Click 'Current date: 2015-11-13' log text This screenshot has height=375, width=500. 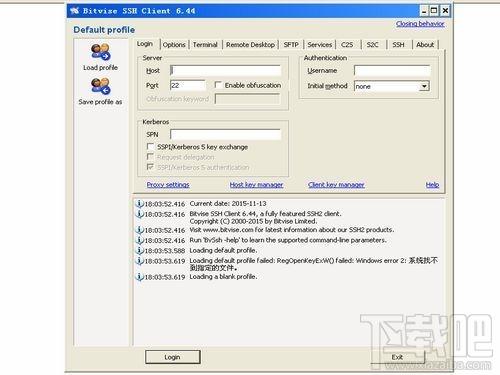pyautogui.click(x=228, y=203)
